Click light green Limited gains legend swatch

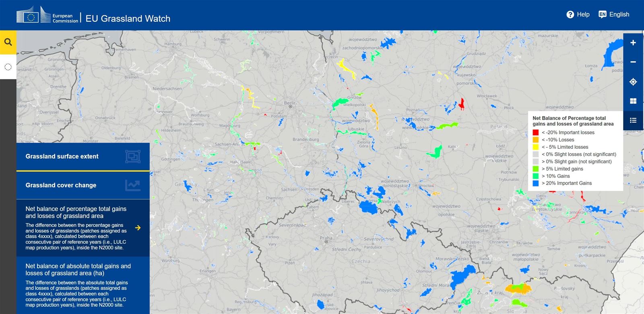click(536, 169)
